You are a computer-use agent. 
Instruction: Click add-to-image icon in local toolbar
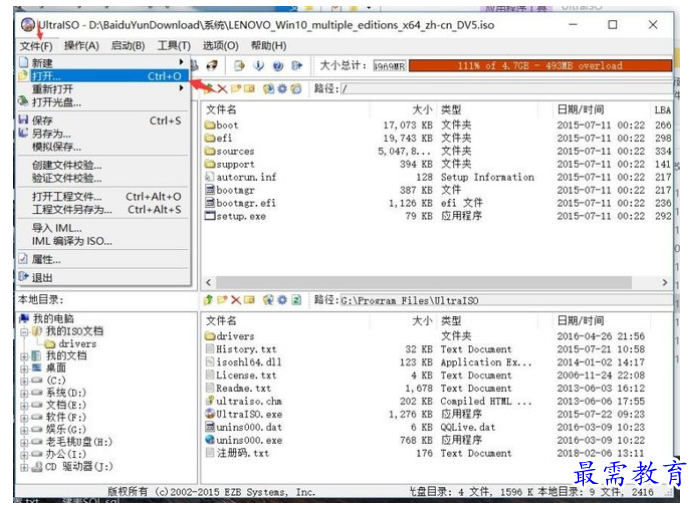pos(268,300)
